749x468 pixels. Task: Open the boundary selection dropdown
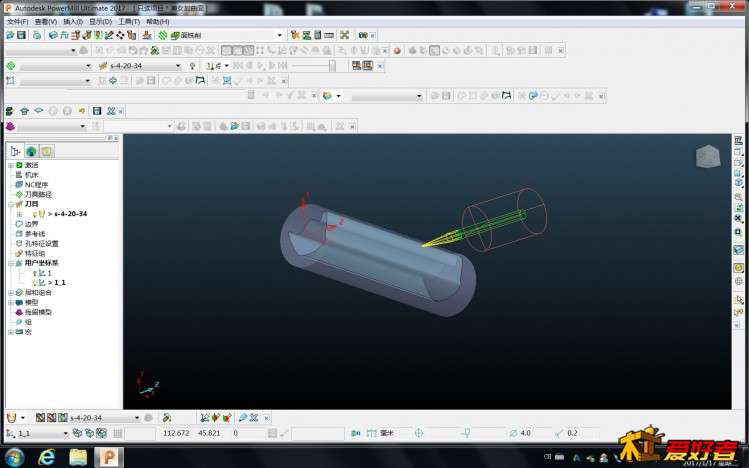[87, 81]
